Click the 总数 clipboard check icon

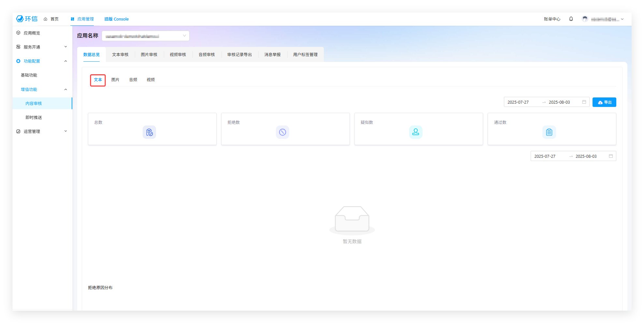pos(149,132)
